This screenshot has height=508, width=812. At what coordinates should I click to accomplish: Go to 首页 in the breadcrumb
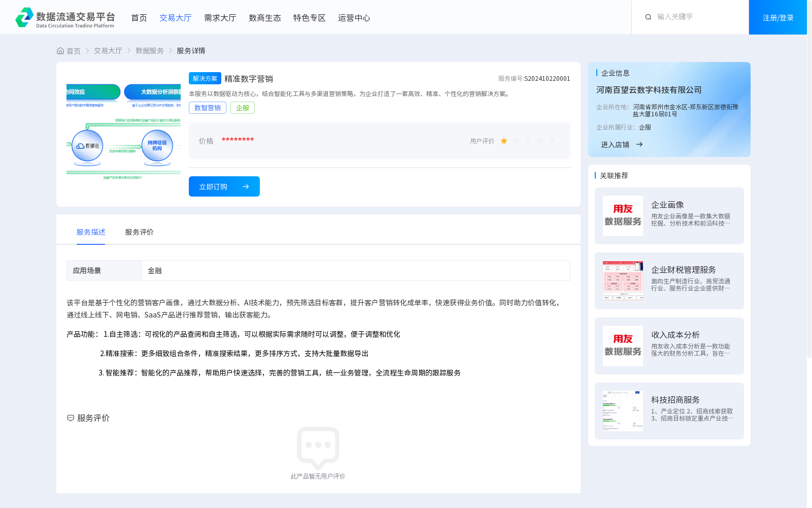(x=74, y=51)
